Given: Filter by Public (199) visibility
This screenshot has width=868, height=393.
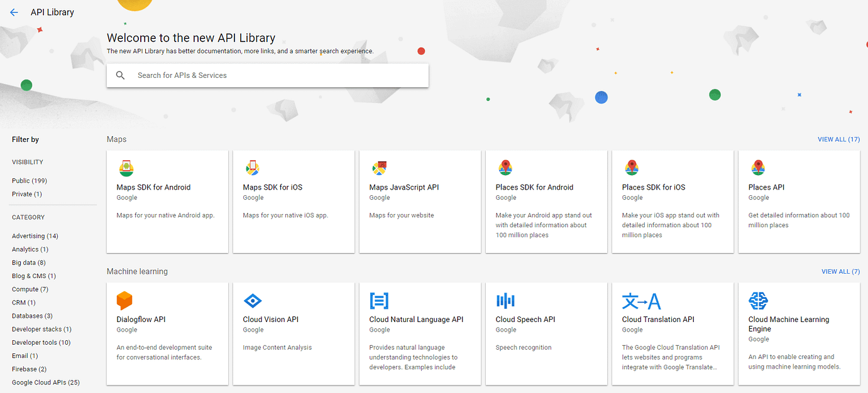Looking at the screenshot, I should (x=30, y=181).
